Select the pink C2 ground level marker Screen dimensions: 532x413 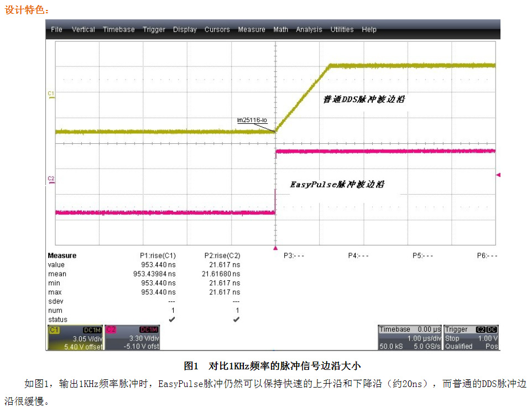(x=51, y=179)
